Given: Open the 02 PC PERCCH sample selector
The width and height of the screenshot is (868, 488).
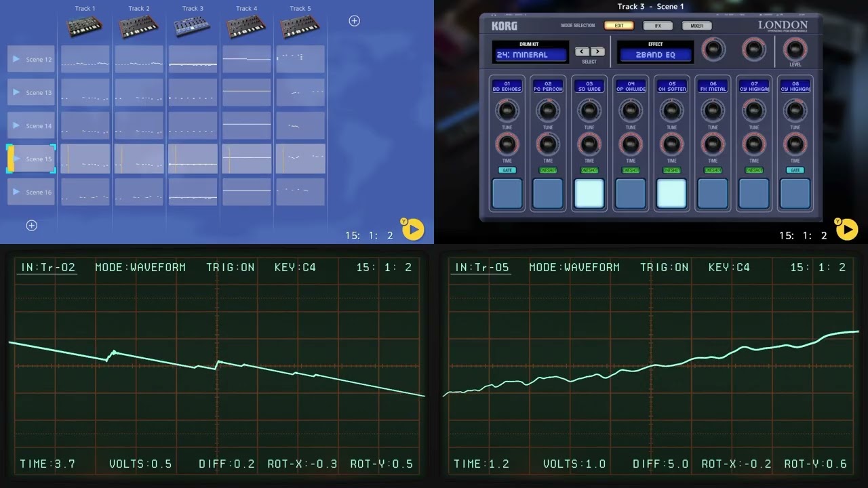Looking at the screenshot, I should point(548,87).
